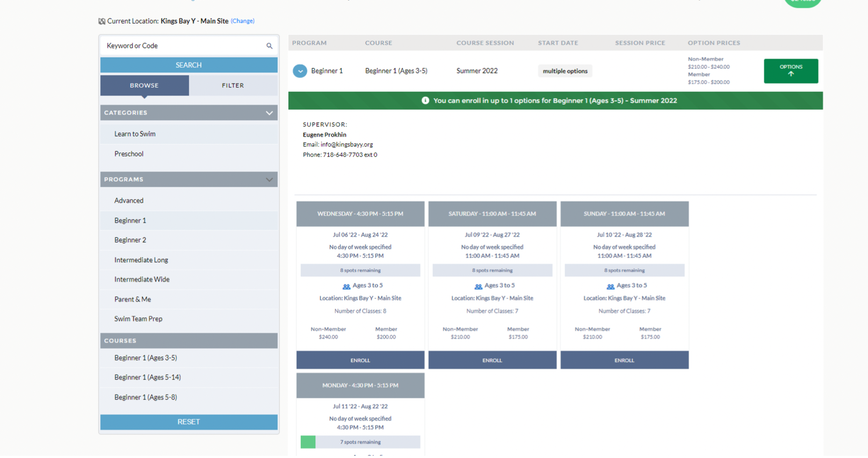The width and height of the screenshot is (868, 458).
Task: Click the Course column header
Action: point(379,43)
